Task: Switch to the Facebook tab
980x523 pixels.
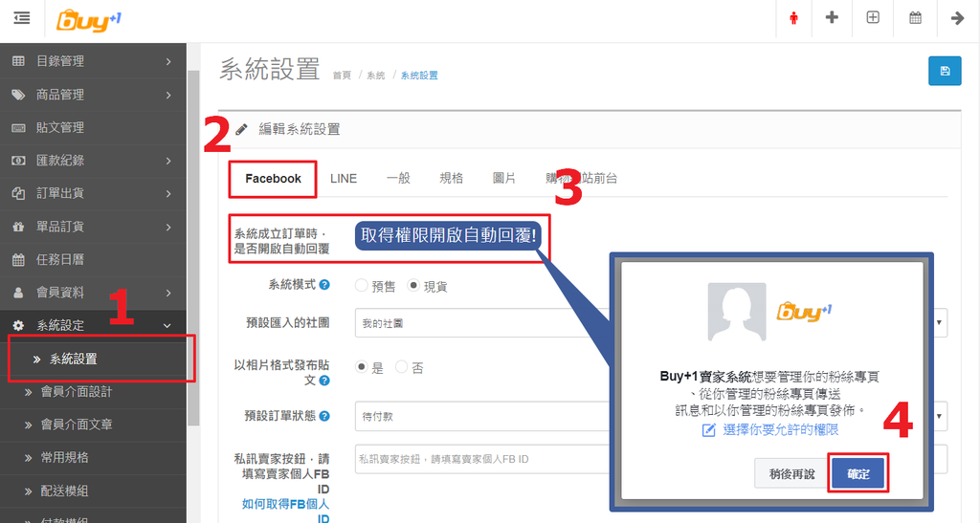Action: coord(273,179)
